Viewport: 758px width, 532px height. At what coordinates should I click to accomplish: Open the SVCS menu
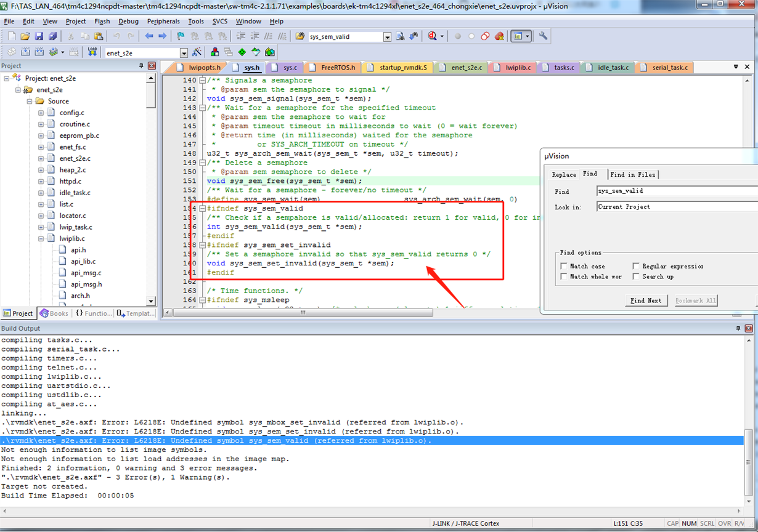tap(220, 21)
